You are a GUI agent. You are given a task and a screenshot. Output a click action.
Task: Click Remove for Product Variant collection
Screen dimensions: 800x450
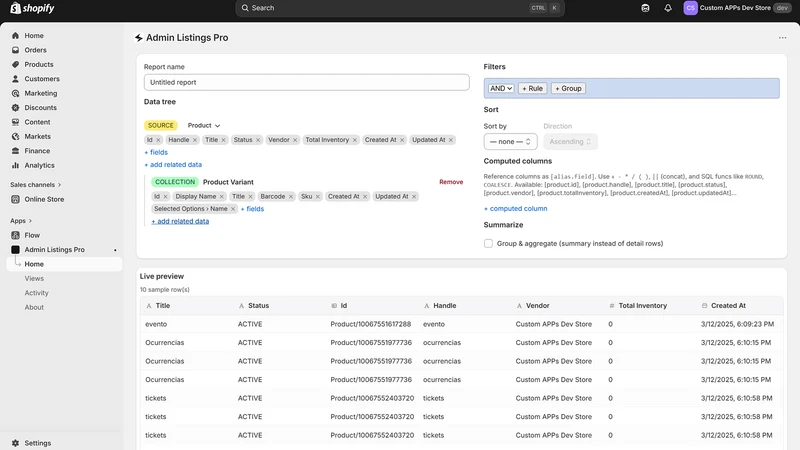451,182
